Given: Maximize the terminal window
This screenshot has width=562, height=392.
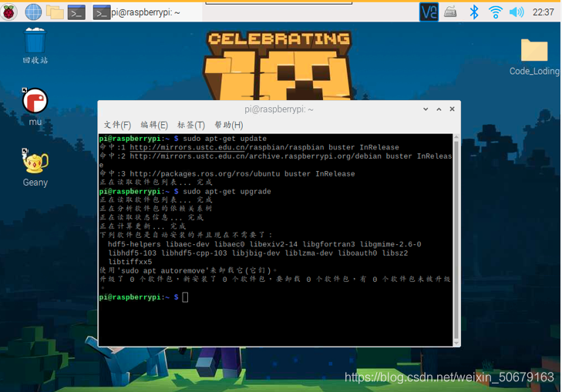Looking at the screenshot, I should tap(439, 109).
